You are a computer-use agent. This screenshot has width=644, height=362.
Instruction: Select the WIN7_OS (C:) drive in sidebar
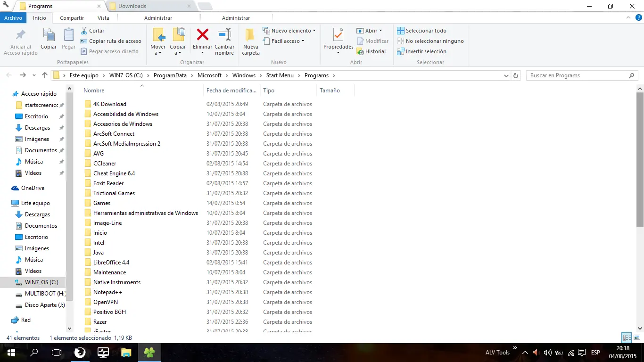pyautogui.click(x=37, y=282)
